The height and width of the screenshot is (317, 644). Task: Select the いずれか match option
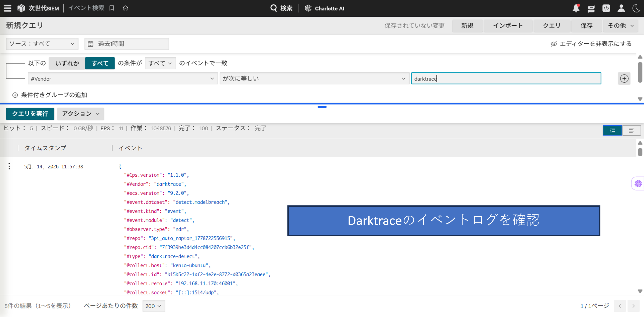click(x=67, y=63)
